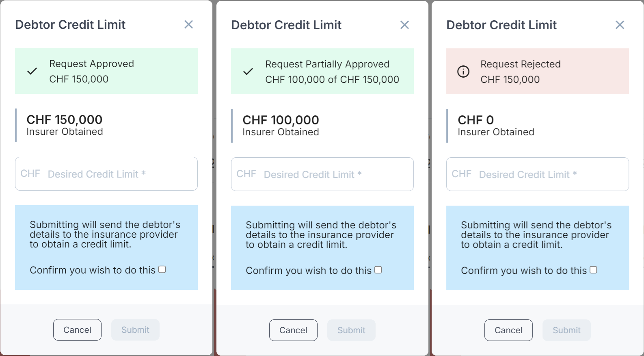This screenshot has width=644, height=356.
Task: Close the Request Rejected dialog via X icon
Action: 620,25
